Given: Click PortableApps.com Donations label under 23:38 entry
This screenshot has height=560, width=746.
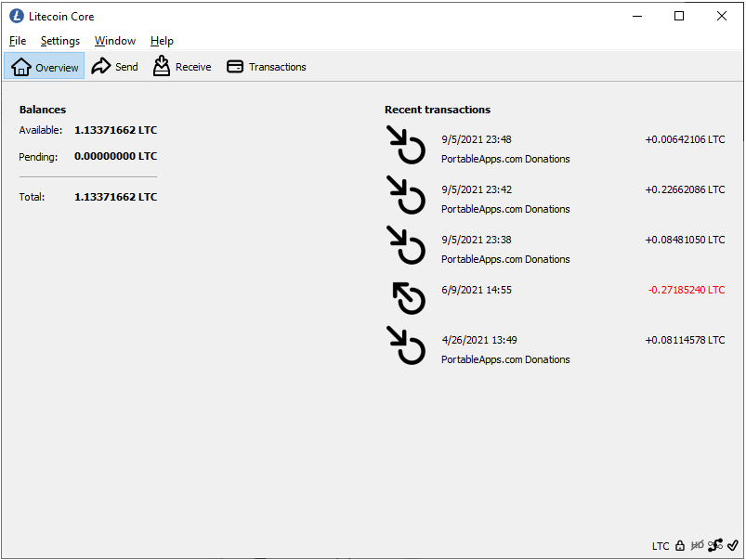Looking at the screenshot, I should coord(505,259).
